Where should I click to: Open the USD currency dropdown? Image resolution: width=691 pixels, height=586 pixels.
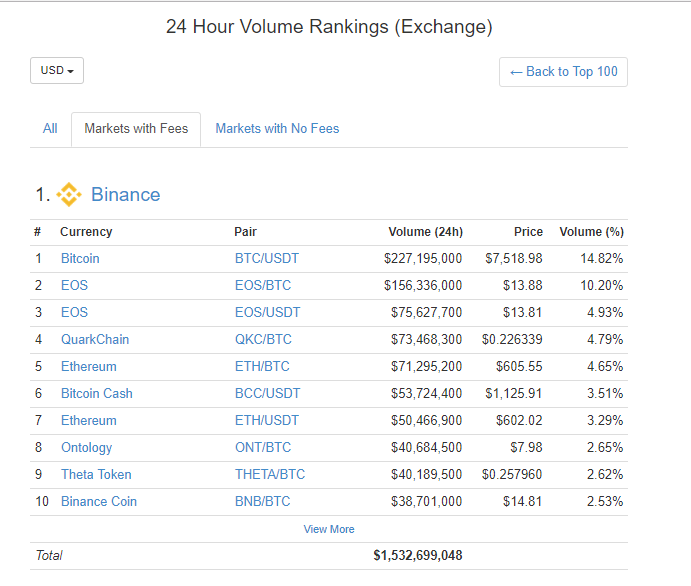coord(57,70)
